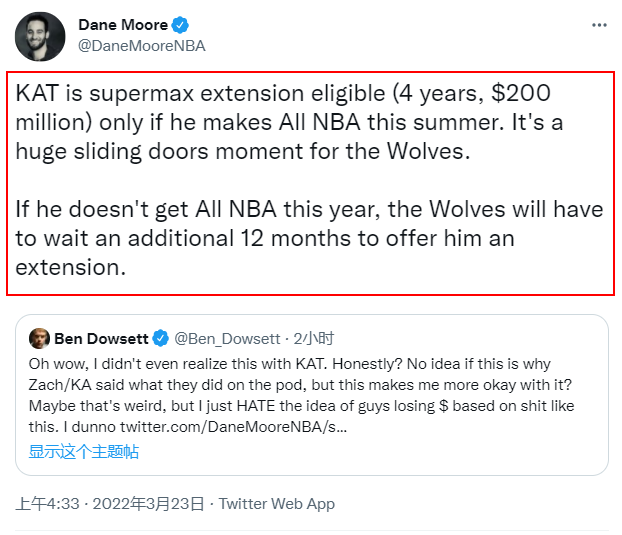The image size is (622, 535).
Task: Click Dane Moore's profile avatar photo
Action: coord(40,36)
